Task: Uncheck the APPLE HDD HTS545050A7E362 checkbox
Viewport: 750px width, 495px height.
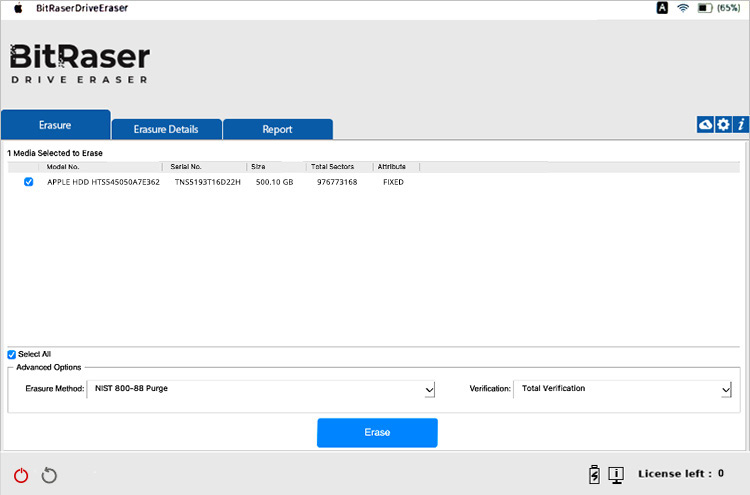Action: click(x=29, y=182)
